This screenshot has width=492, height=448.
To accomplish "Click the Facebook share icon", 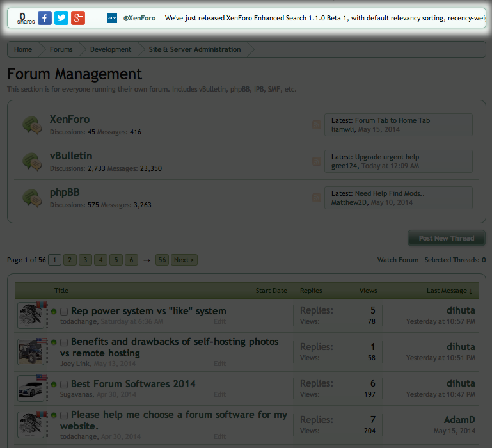I will pos(45,18).
